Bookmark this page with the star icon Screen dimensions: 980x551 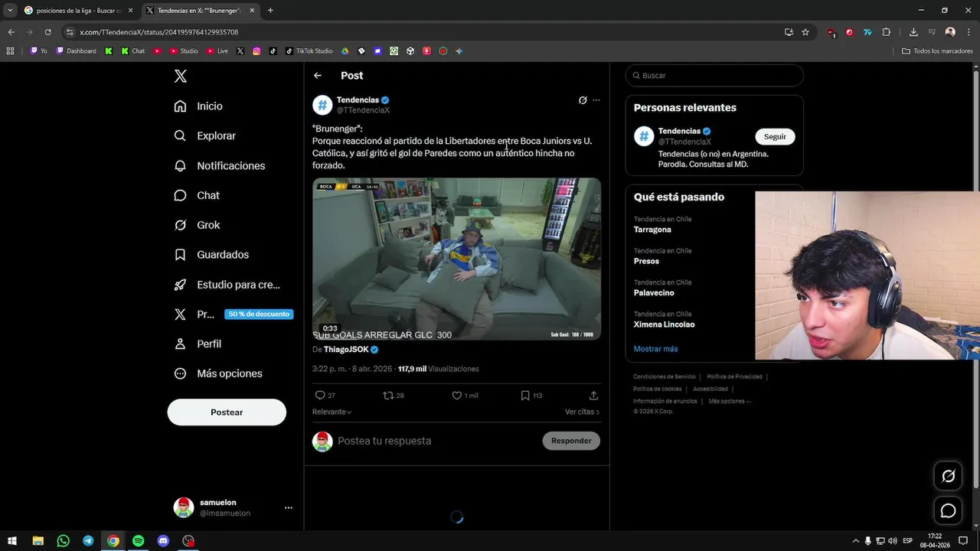805,32
